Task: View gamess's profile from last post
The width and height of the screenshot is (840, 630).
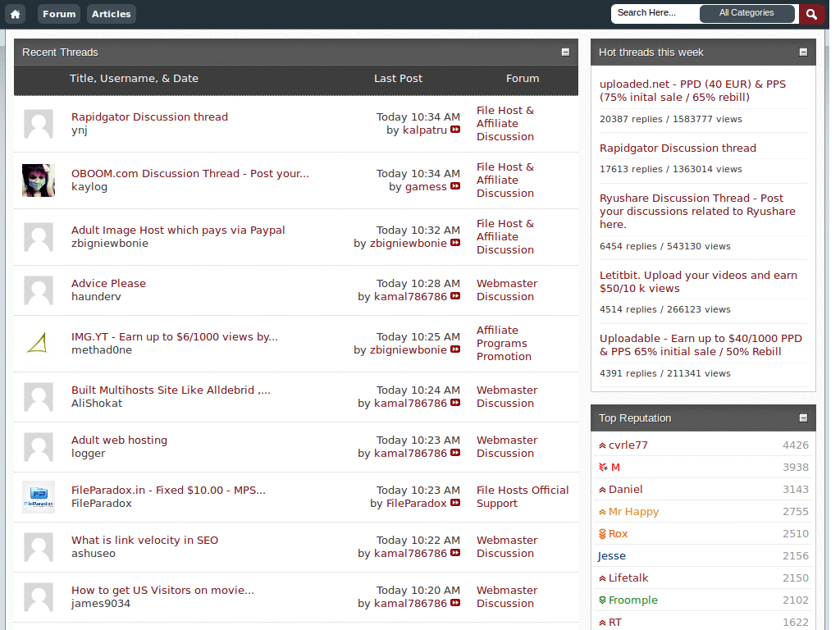Action: pyautogui.click(x=426, y=187)
